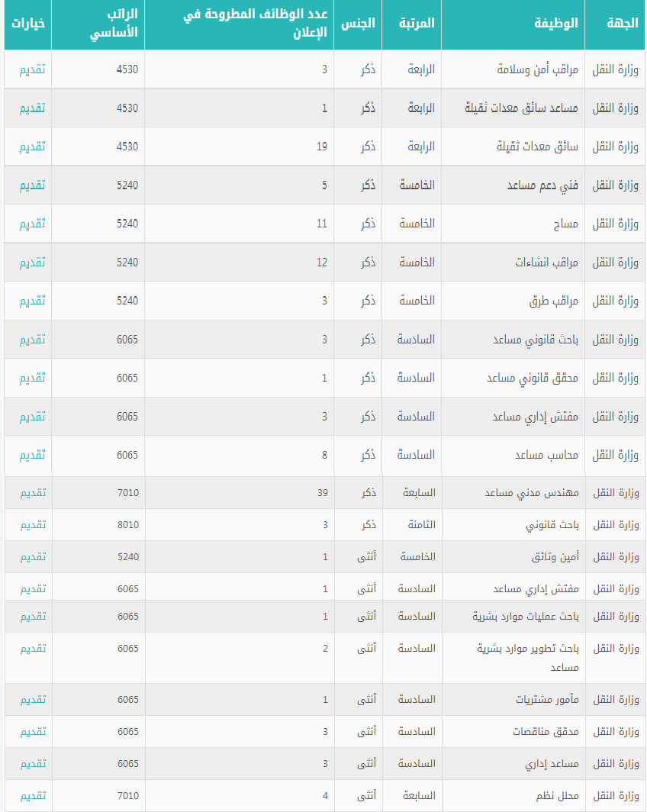This screenshot has width=647, height=812.
Task: Click السابعة rank in مهندس مدني مساعد row
Action: click(420, 493)
